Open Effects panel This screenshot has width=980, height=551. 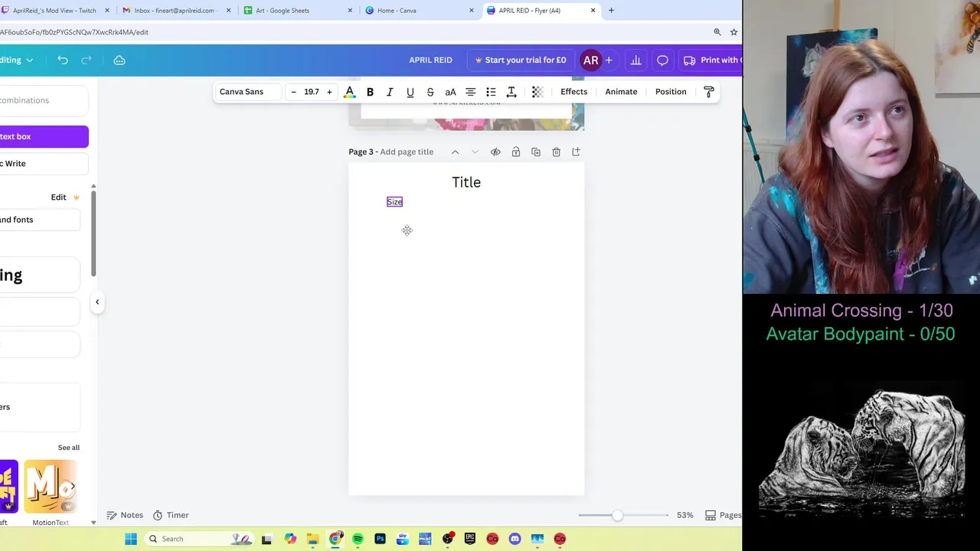pos(573,92)
